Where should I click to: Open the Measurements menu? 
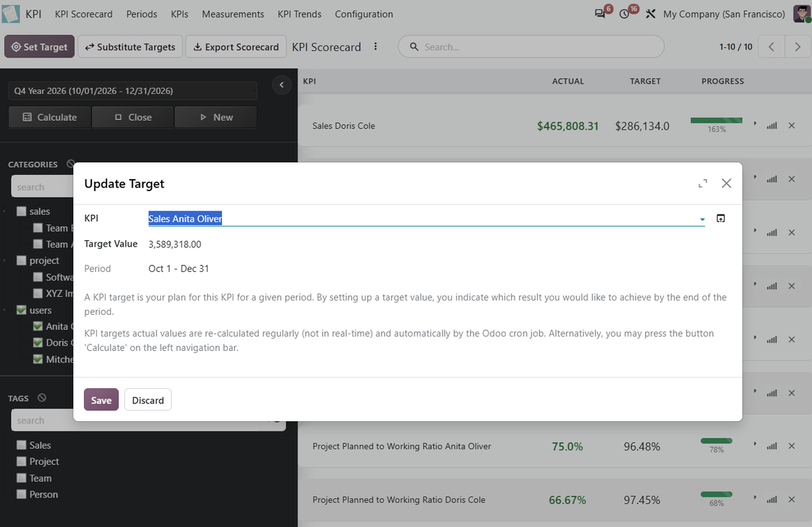click(233, 14)
